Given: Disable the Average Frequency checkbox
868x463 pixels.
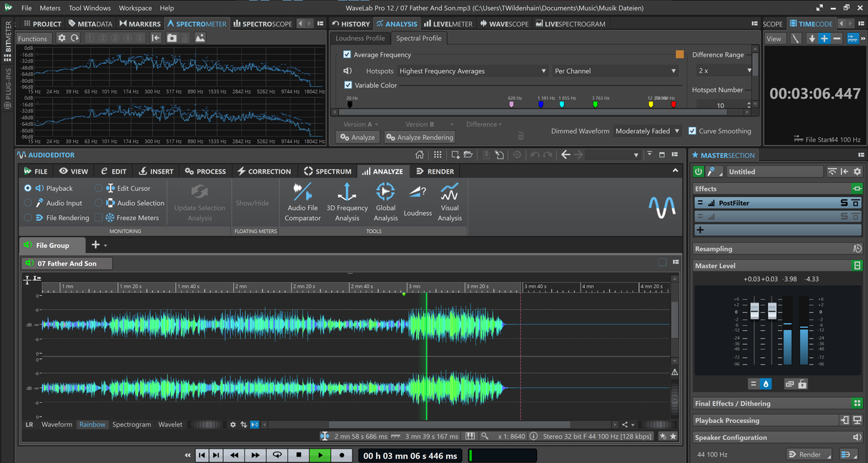Looking at the screenshot, I should coord(347,54).
